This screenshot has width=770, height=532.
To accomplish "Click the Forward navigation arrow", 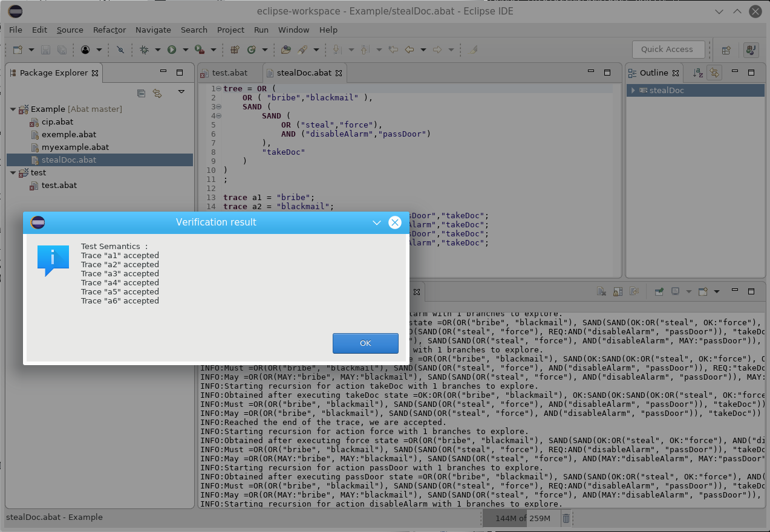I will point(437,50).
